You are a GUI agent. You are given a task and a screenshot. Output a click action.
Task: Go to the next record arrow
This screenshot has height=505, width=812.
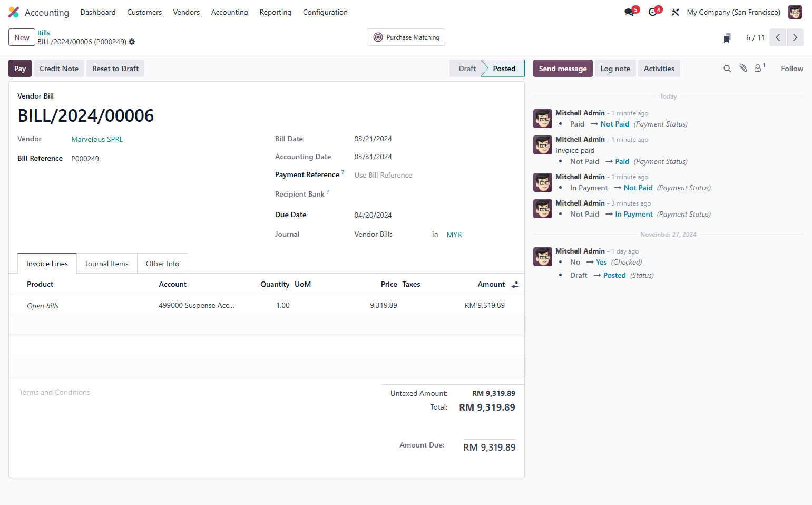[795, 37]
